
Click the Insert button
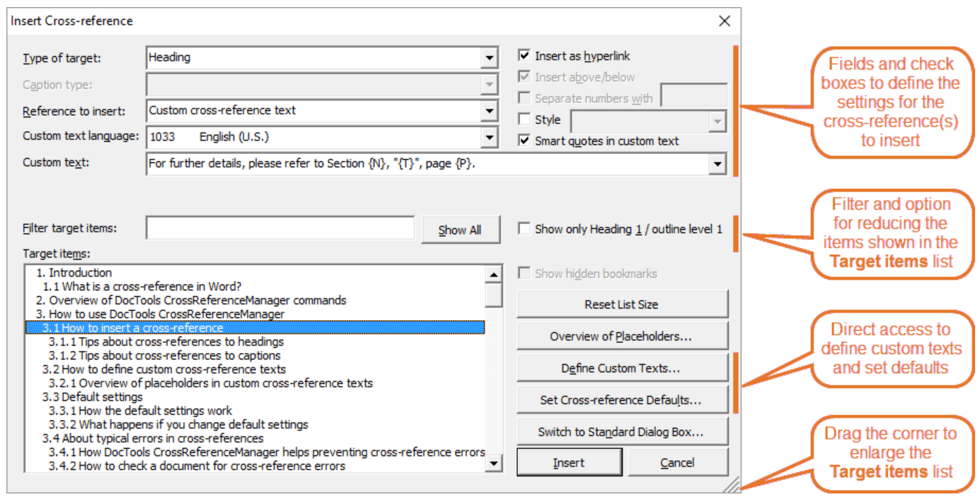coord(570,462)
